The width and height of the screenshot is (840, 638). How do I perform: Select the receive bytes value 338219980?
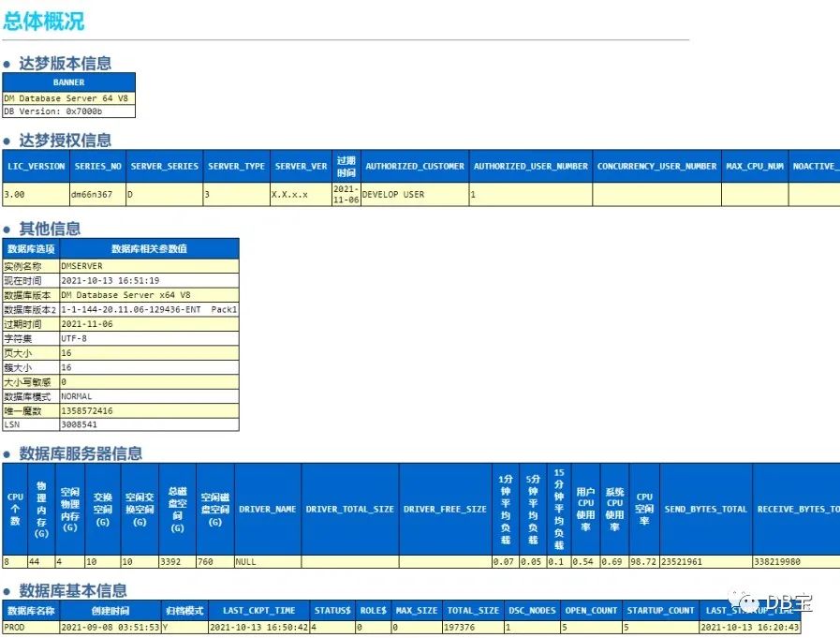click(796, 561)
